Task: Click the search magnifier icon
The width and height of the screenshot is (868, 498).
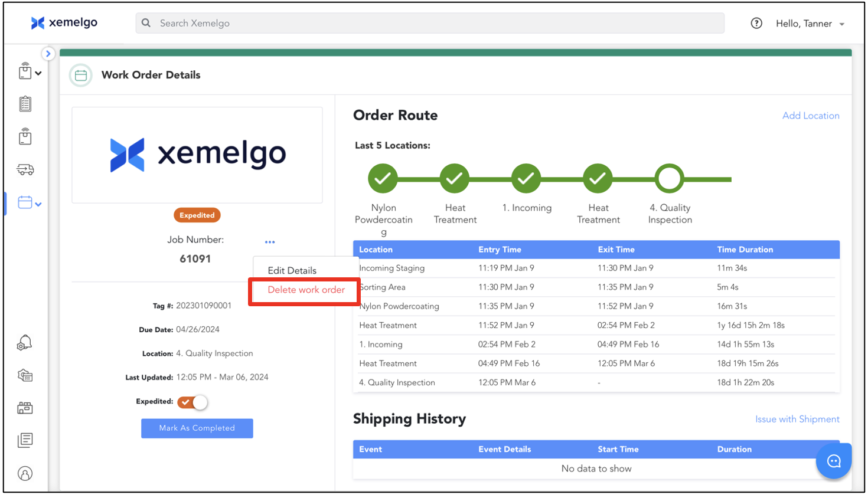Action: coord(146,23)
